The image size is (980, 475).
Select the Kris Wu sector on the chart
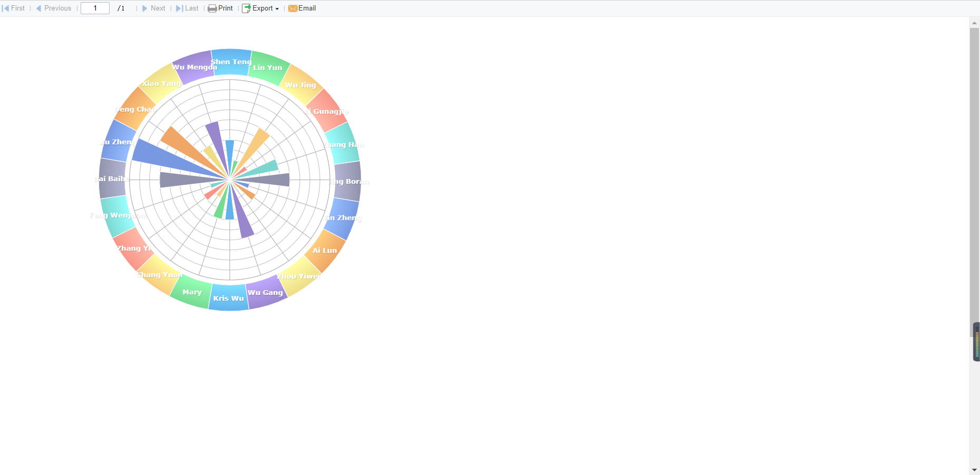click(x=228, y=298)
